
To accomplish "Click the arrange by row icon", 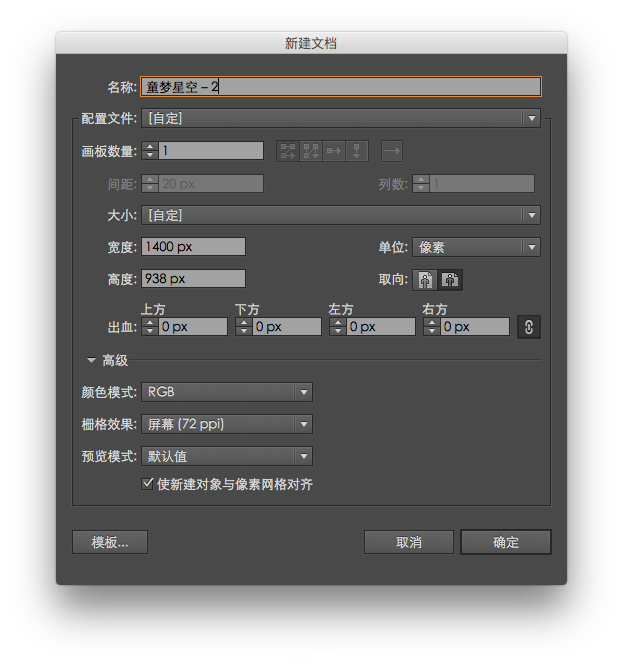I will (x=334, y=151).
